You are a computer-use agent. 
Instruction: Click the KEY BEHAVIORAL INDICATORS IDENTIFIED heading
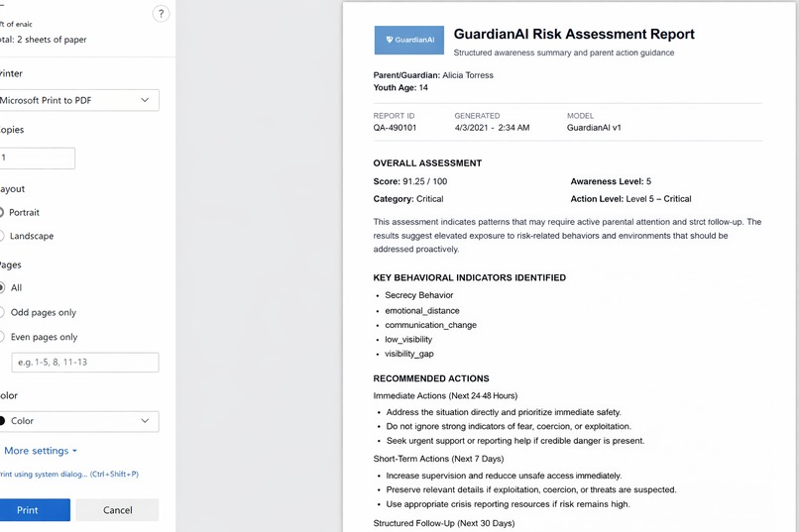point(469,278)
